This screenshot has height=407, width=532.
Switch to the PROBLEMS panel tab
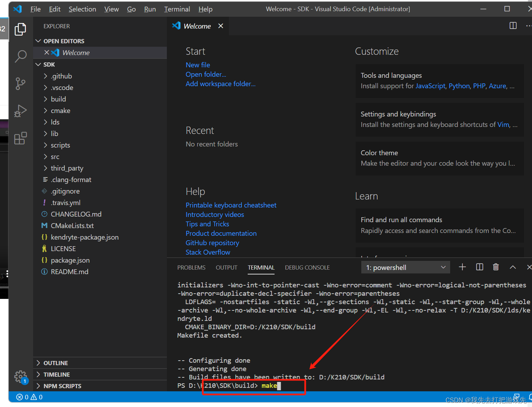(x=191, y=267)
